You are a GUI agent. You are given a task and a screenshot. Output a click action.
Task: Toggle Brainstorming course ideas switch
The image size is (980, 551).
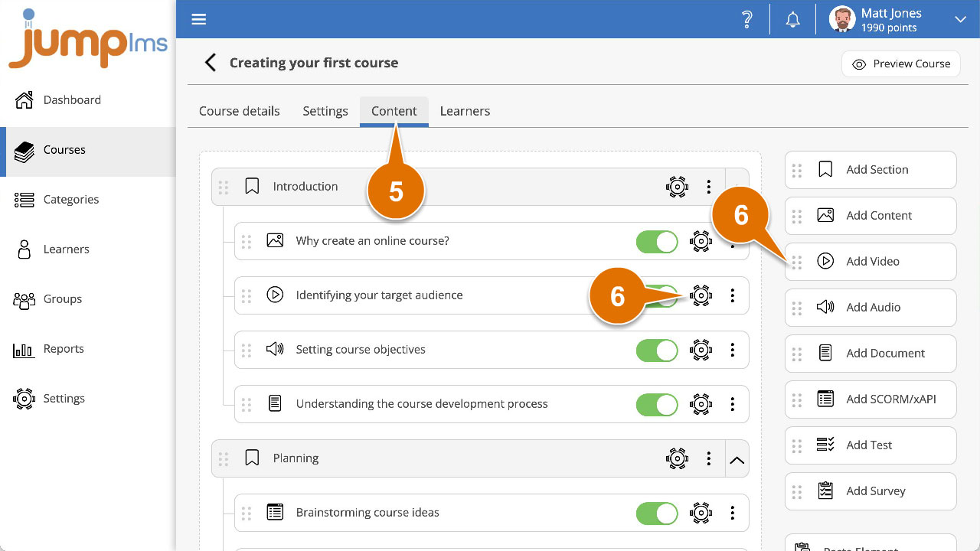(x=657, y=513)
